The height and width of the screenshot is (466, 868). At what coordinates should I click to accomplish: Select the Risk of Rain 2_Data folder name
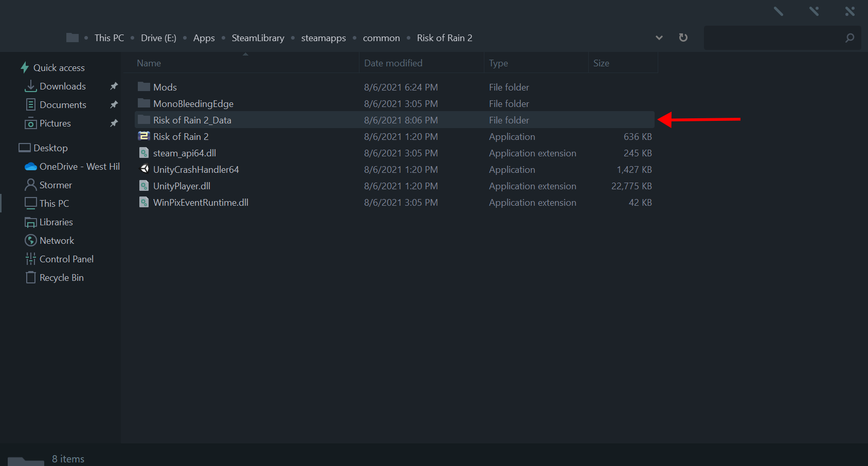[x=192, y=120]
